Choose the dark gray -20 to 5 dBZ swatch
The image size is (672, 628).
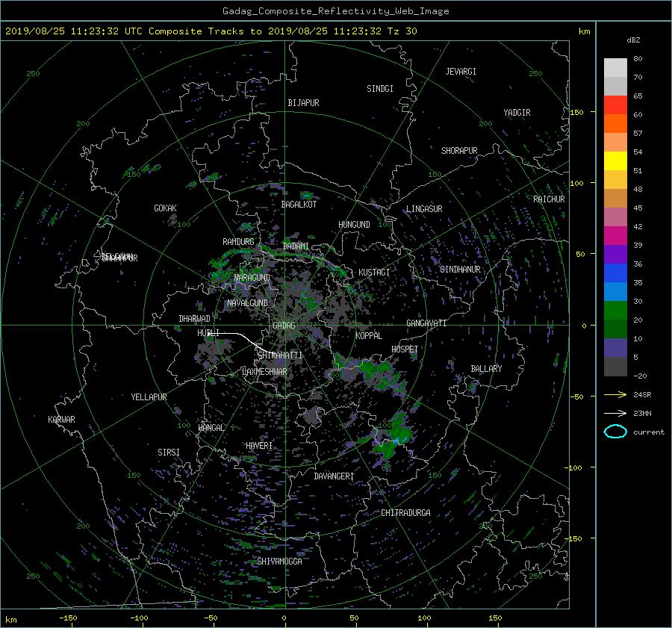click(615, 367)
